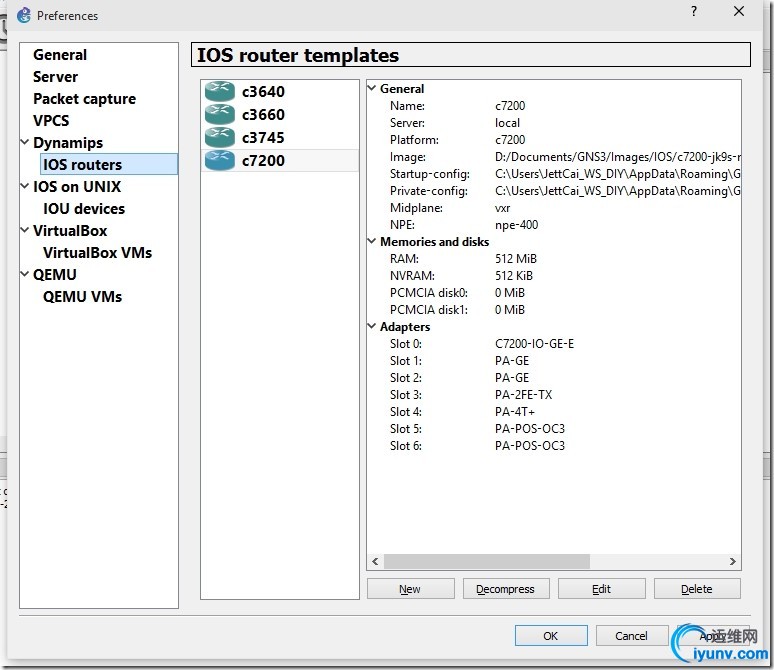
Task: Close the Preferences dialog
Action: coord(738,11)
